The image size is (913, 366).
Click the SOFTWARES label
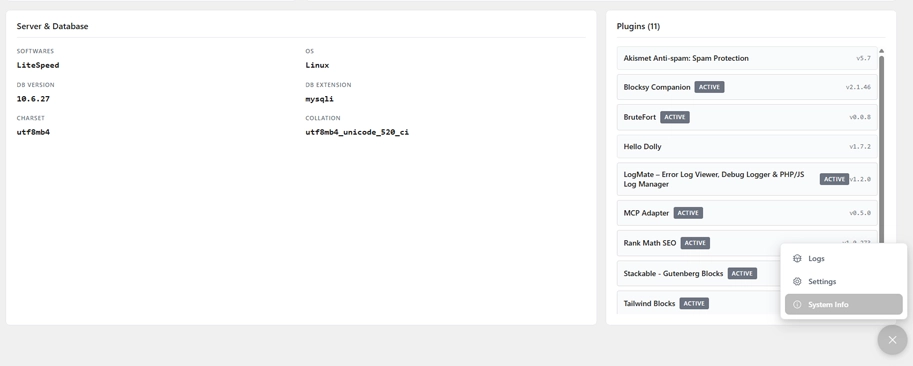click(35, 51)
